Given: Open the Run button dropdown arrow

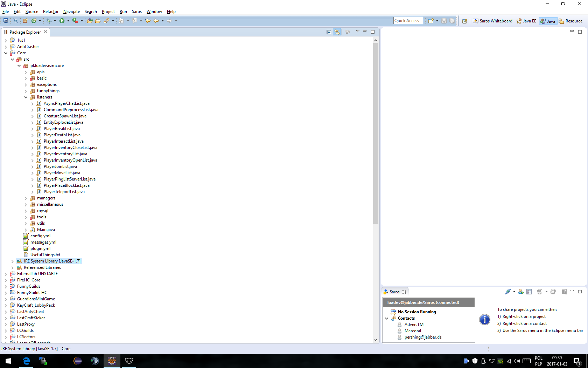Looking at the screenshot, I should click(68, 21).
